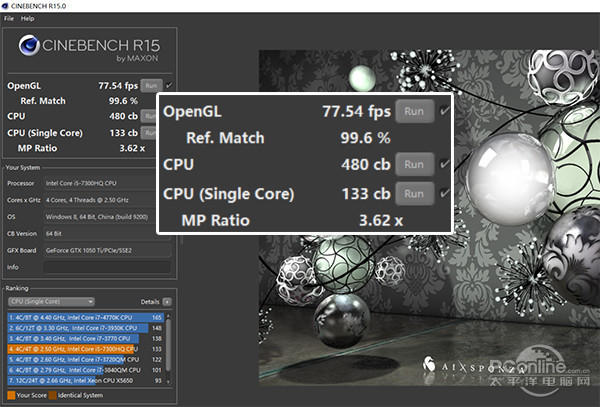
Task: Run the OpenGL benchmark in left panel
Action: point(151,86)
